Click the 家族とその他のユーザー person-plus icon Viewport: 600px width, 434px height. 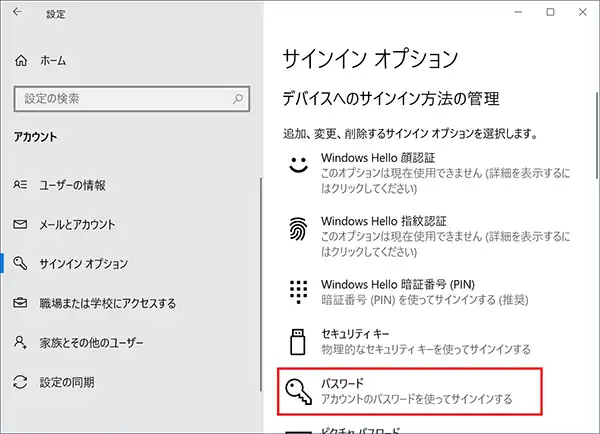20,342
